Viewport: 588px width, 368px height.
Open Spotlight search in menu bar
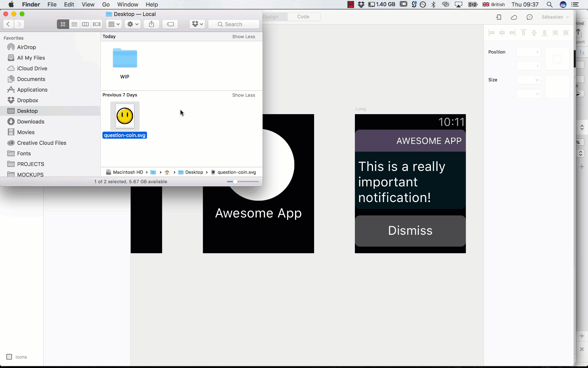click(549, 4)
